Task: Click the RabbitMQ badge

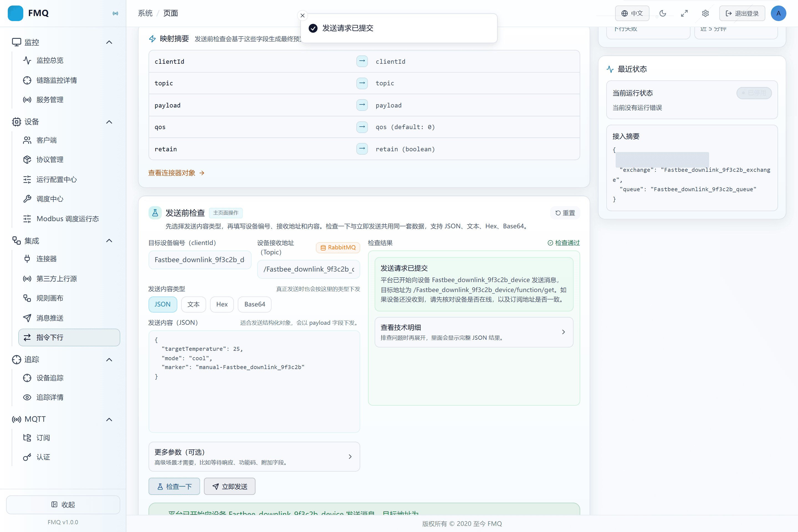Action: pyautogui.click(x=338, y=247)
